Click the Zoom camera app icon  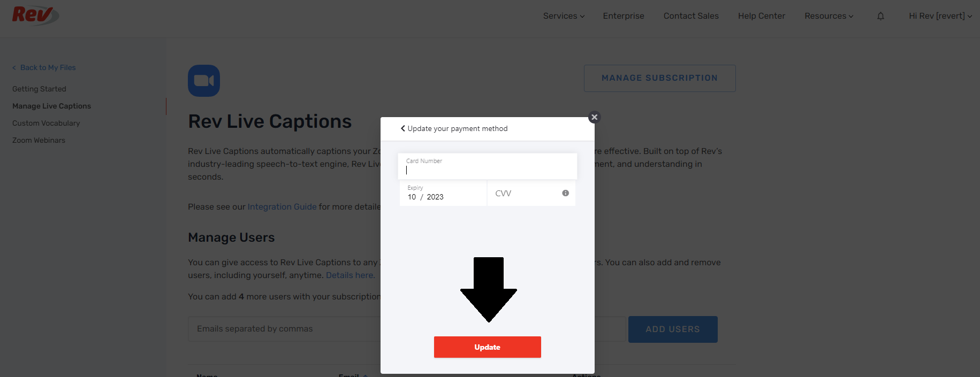[204, 81]
